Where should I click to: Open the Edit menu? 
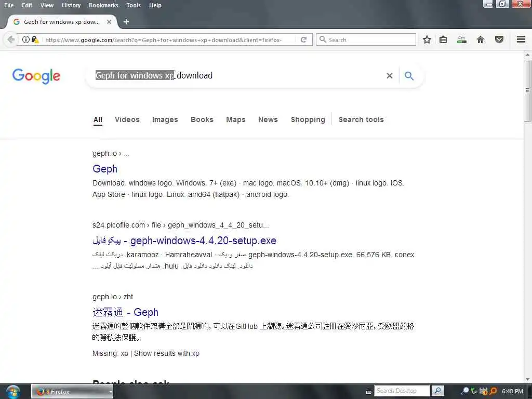pyautogui.click(x=27, y=5)
